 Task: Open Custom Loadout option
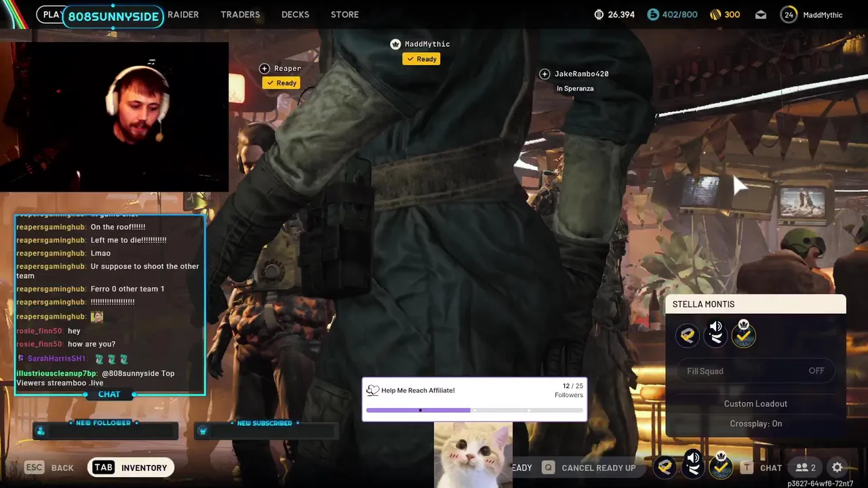[x=755, y=404]
